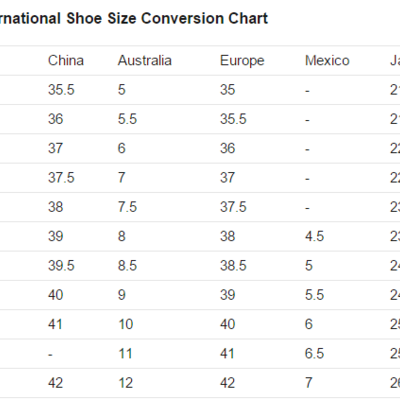Select the Australia 12 cell

pyautogui.click(x=126, y=383)
